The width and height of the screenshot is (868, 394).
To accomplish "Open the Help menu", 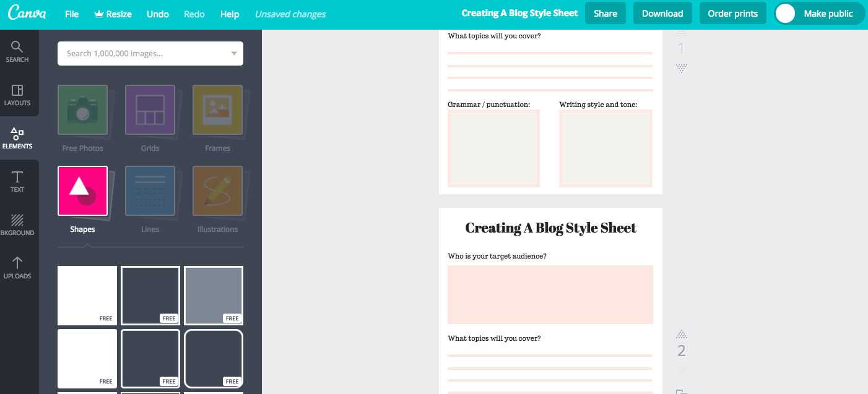I will coord(230,14).
